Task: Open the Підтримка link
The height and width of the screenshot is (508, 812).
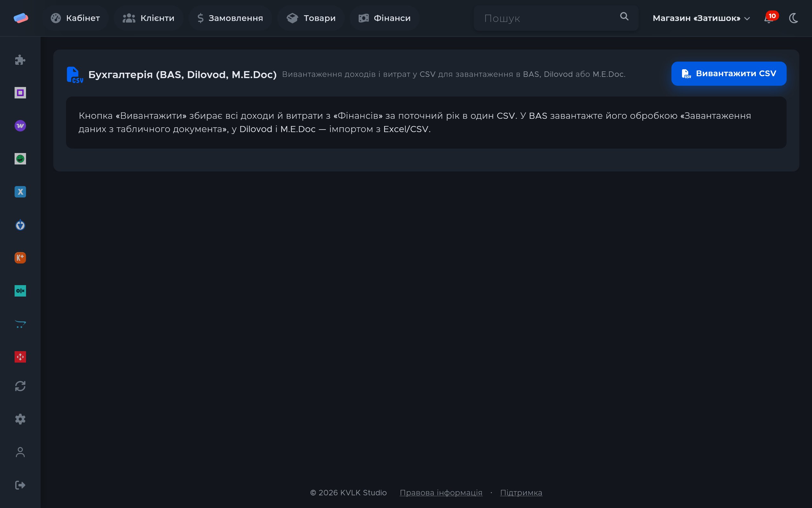Action: (521, 492)
